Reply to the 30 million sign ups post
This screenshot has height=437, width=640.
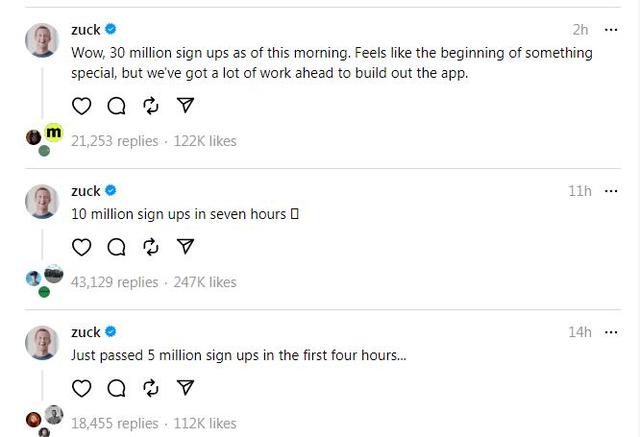point(116,105)
